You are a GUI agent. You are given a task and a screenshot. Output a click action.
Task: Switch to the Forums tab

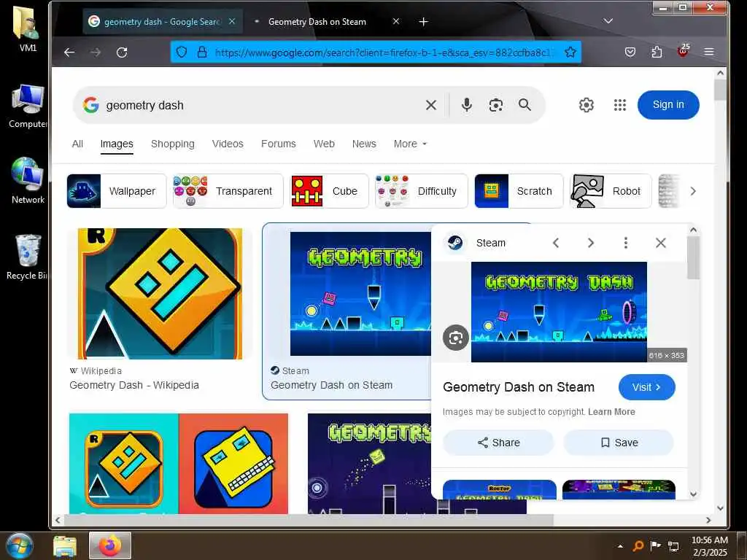[x=278, y=144]
